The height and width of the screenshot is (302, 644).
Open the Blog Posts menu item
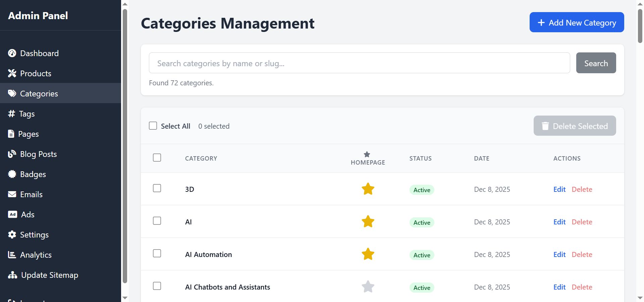tap(38, 154)
